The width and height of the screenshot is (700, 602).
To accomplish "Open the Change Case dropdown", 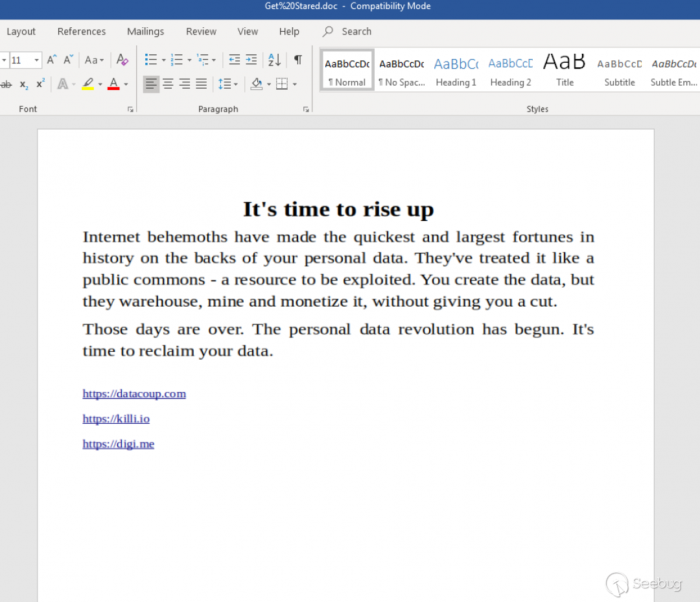I will 95,60.
